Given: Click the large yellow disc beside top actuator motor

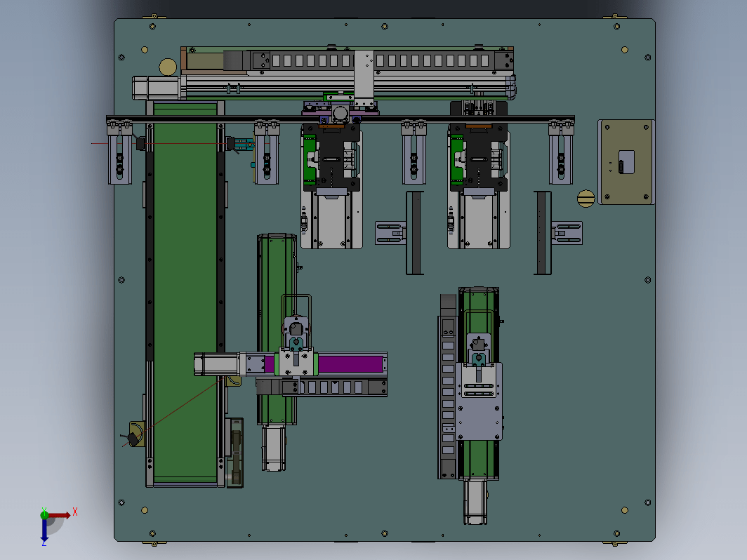Looking at the screenshot, I should coord(168,67).
